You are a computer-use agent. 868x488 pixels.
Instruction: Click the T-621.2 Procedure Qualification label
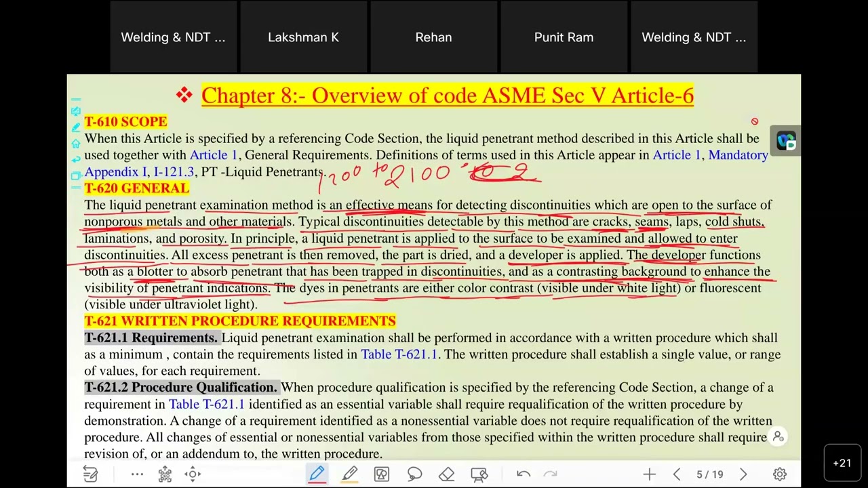click(x=181, y=388)
